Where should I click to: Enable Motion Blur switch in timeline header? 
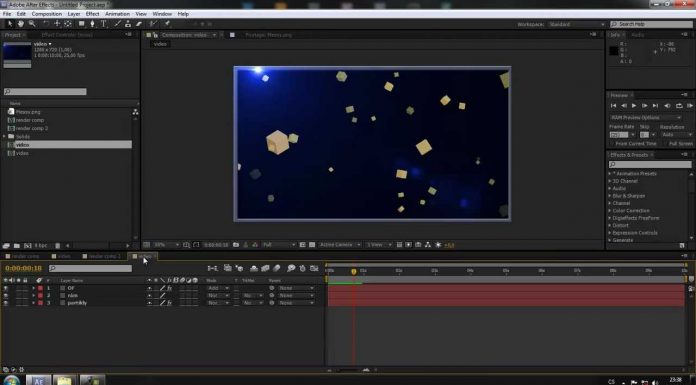pyautogui.click(x=277, y=268)
